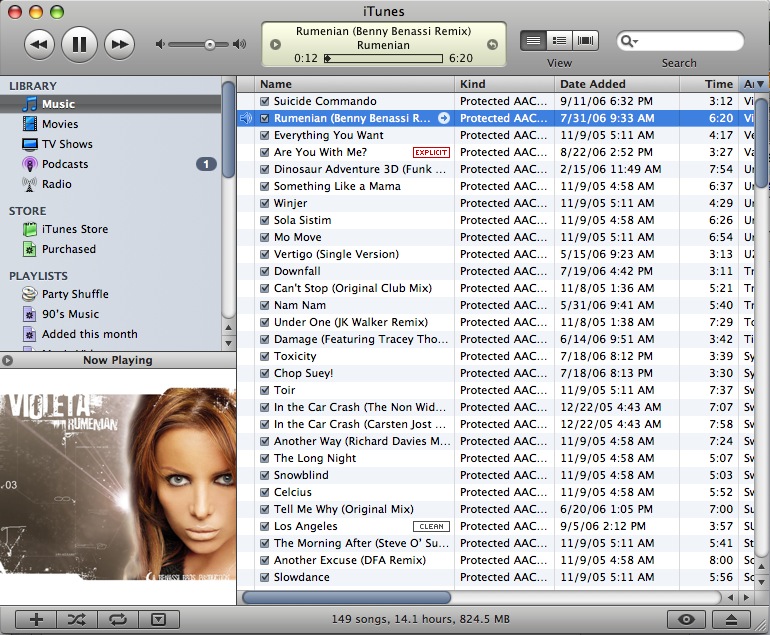
Task: Uncheck the Winjer song
Action: click(x=265, y=203)
